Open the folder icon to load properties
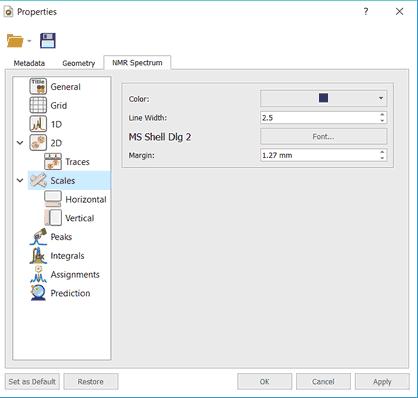Image resolution: width=418 pixels, height=398 pixels. click(x=15, y=41)
